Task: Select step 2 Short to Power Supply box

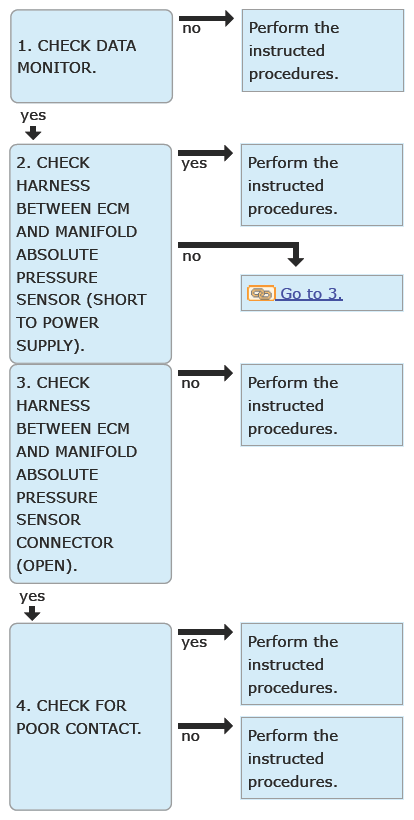Action: tap(90, 254)
